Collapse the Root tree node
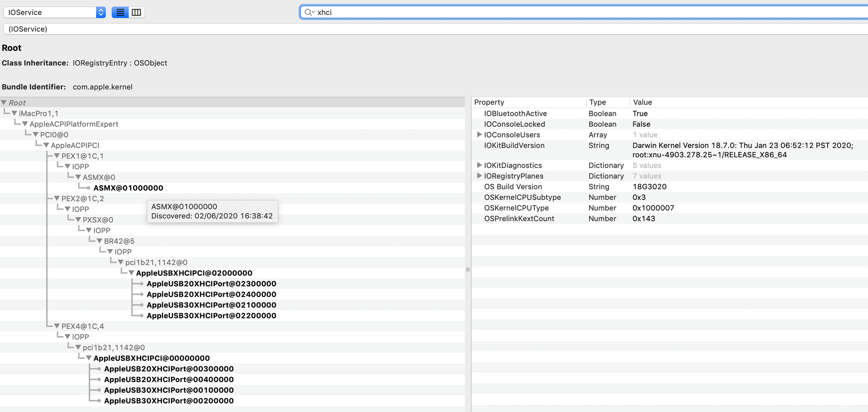The width and height of the screenshot is (868, 412). click(x=4, y=103)
